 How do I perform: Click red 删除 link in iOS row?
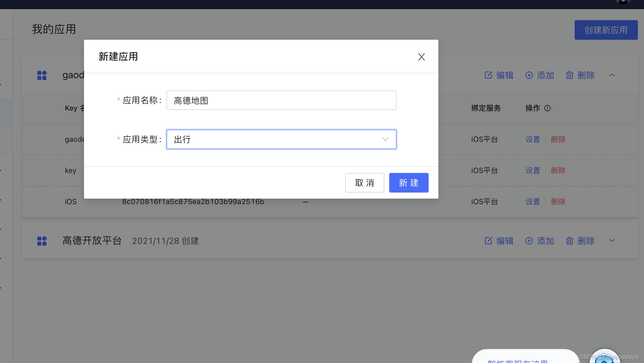click(x=558, y=202)
